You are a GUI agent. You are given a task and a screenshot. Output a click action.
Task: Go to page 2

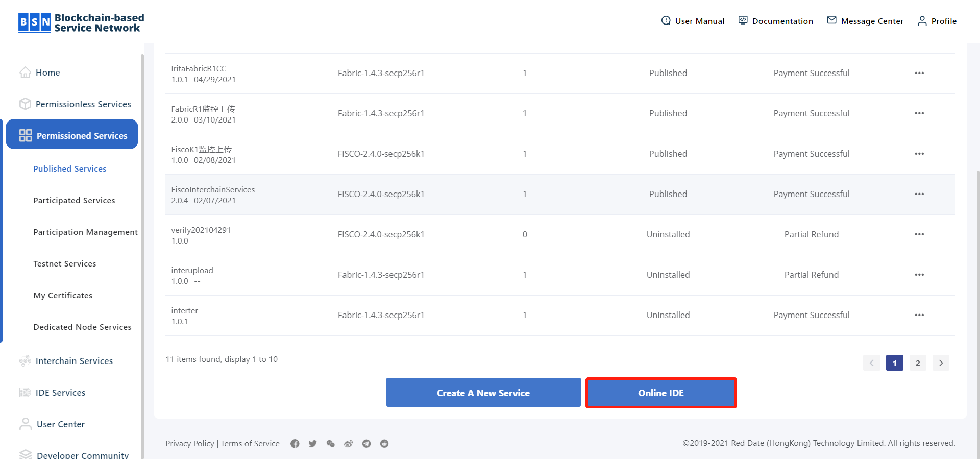coord(918,363)
